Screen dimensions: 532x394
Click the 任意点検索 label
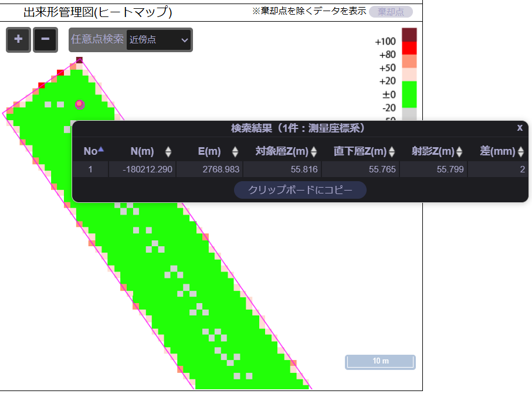coord(97,39)
